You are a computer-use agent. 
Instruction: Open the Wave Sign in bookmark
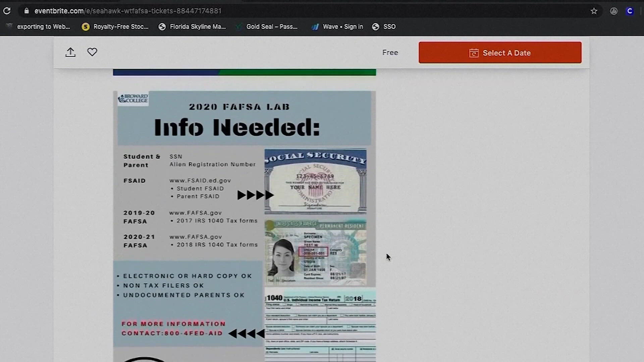pos(337,26)
